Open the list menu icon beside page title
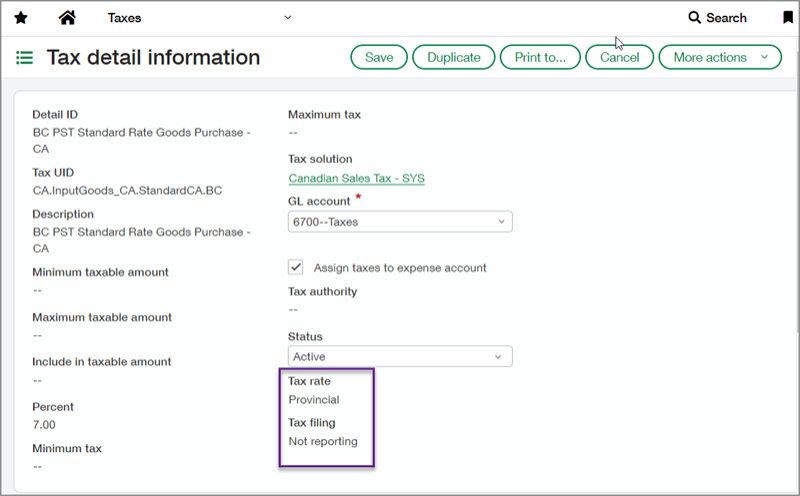 (x=25, y=58)
